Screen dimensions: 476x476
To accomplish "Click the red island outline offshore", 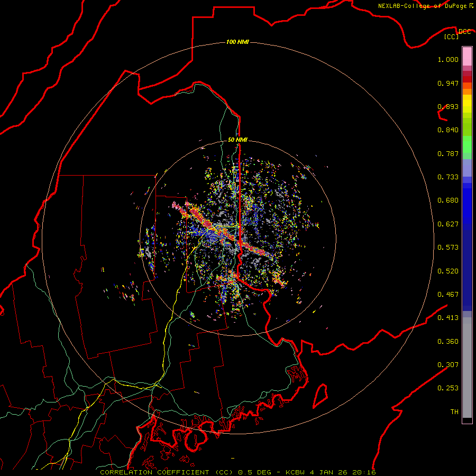I will tap(321, 396).
